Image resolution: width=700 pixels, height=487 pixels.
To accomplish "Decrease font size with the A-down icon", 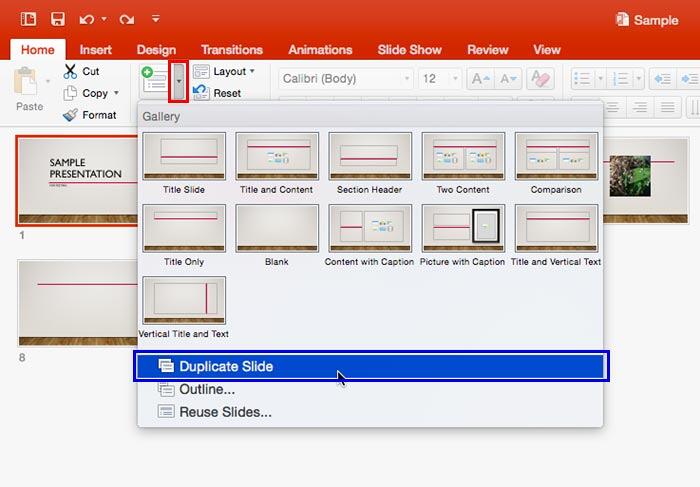I will click(x=508, y=79).
